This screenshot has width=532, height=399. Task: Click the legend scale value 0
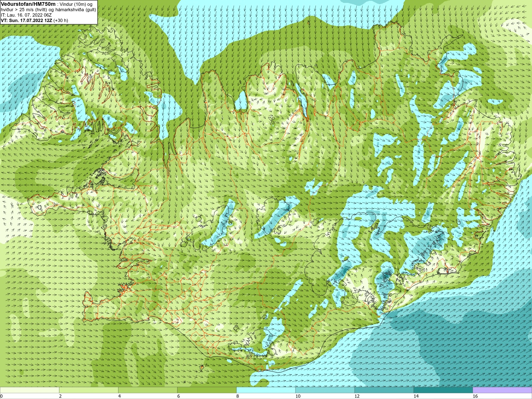click(2, 396)
